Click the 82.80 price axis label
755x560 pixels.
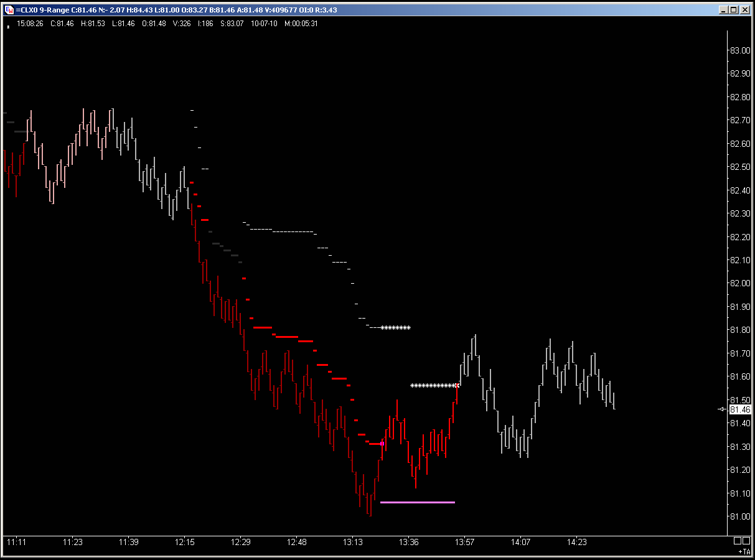739,97
